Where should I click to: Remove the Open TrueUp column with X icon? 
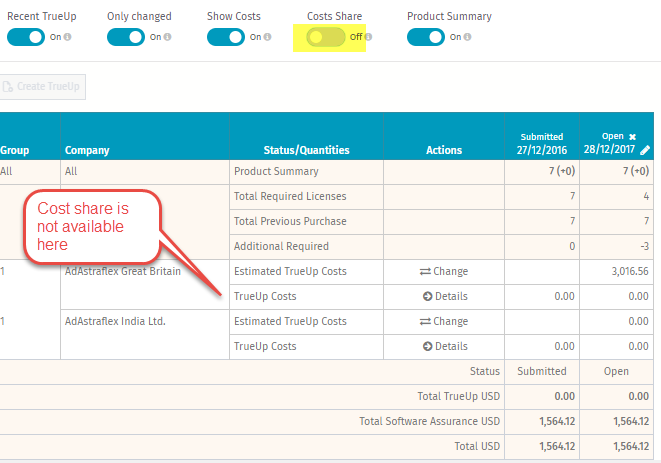pos(632,137)
